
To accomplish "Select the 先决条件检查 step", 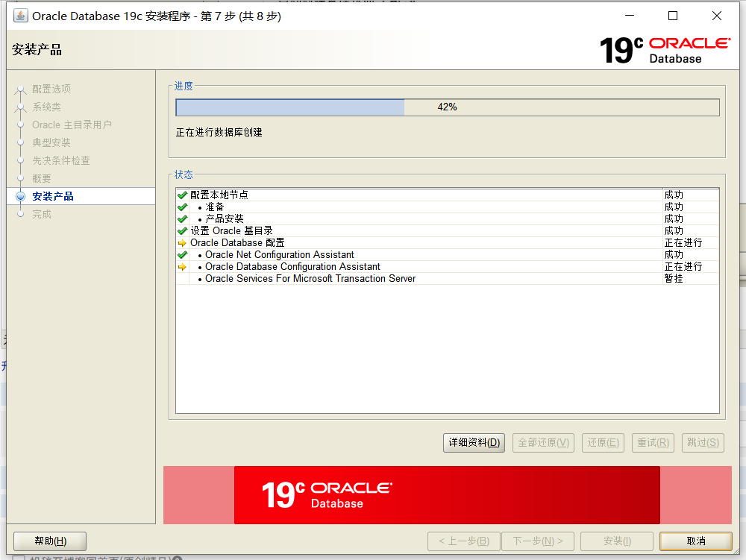I will coord(61,160).
